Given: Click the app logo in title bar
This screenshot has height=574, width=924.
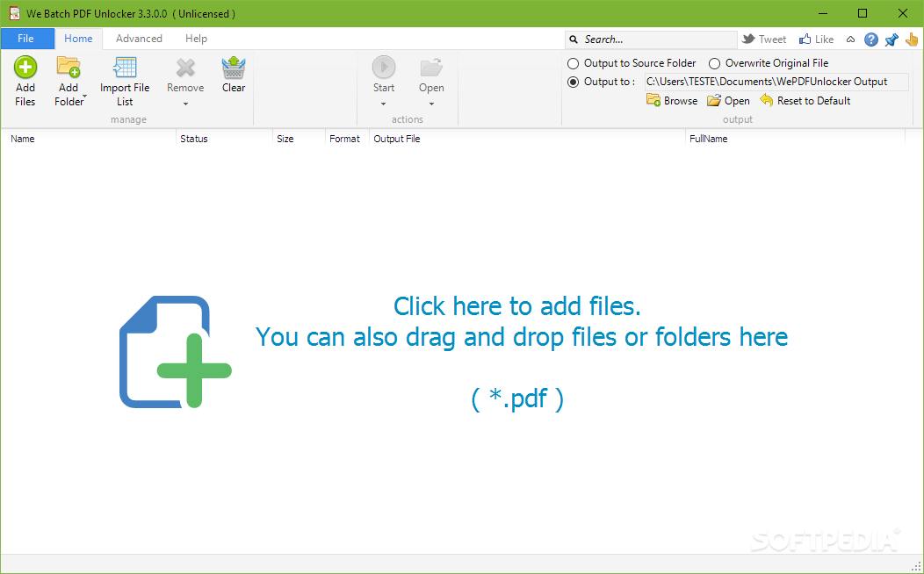Looking at the screenshot, I should click(x=14, y=13).
